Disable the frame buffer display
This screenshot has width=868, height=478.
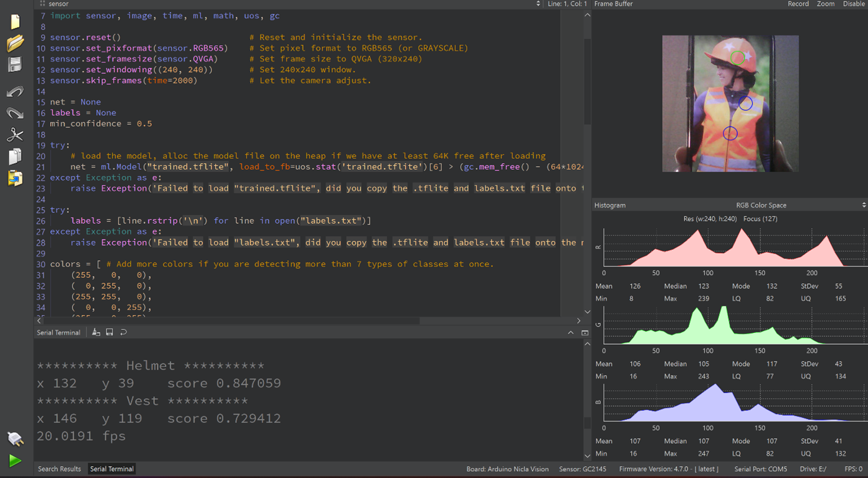click(853, 4)
